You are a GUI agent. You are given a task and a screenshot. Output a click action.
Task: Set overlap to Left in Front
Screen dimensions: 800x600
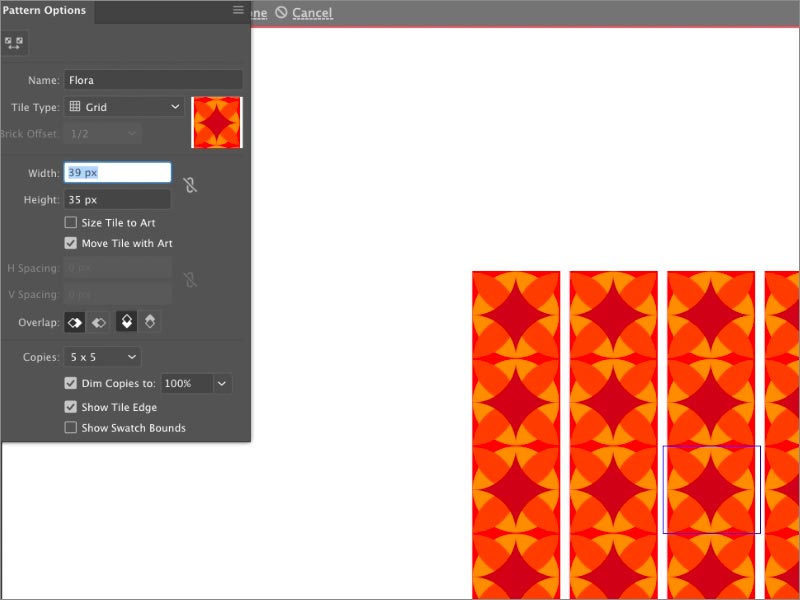point(75,322)
